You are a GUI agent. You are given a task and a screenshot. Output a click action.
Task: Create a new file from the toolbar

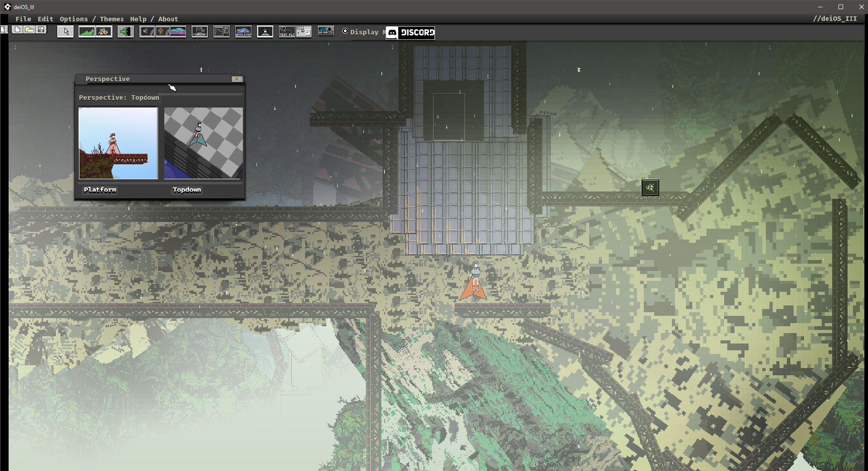[17, 30]
